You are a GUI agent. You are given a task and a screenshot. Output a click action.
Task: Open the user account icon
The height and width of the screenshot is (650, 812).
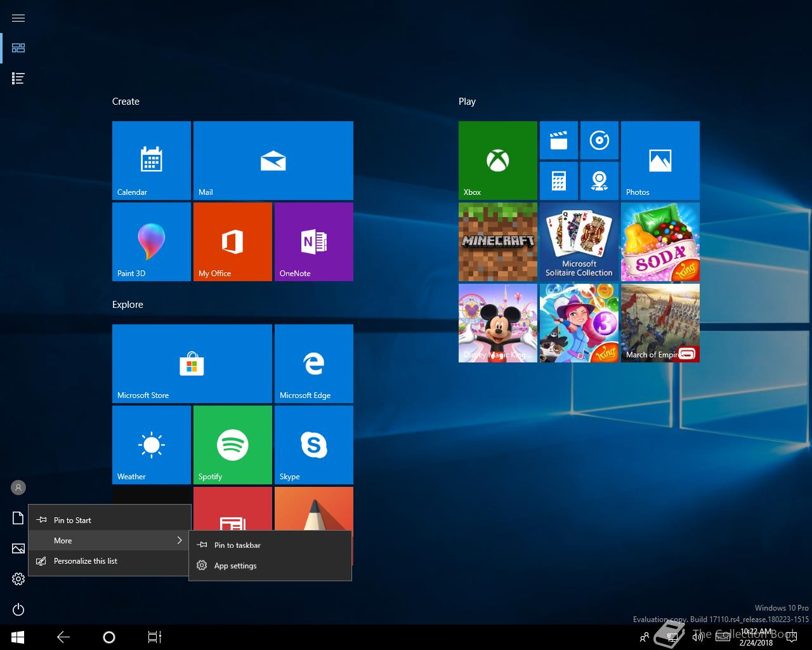18,487
